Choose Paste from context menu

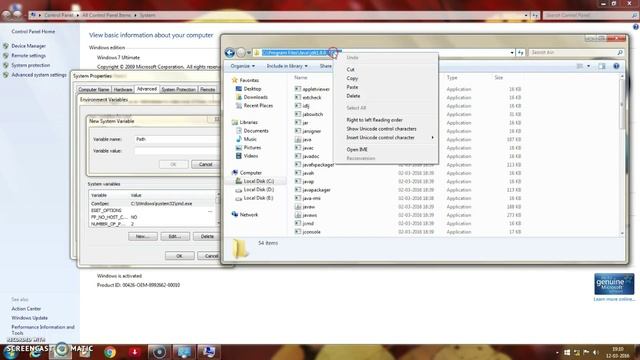point(352,87)
